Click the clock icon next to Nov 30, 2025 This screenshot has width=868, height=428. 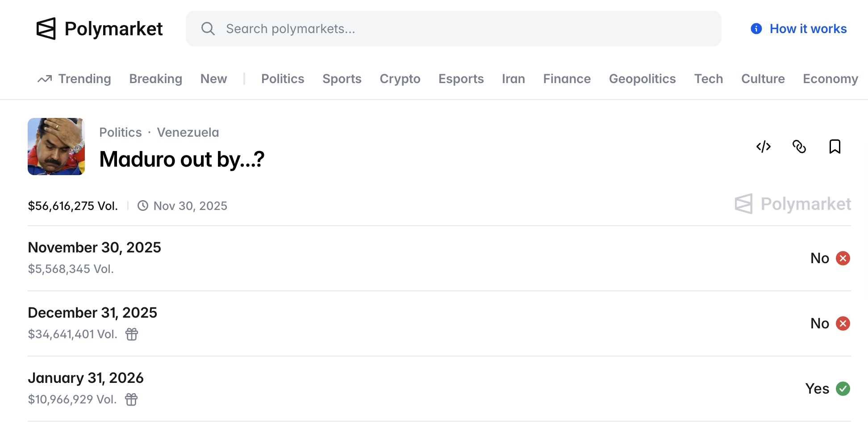142,206
